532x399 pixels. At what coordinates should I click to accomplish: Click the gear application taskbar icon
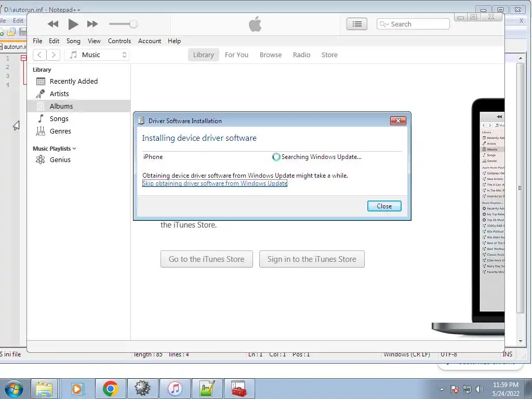(142, 389)
